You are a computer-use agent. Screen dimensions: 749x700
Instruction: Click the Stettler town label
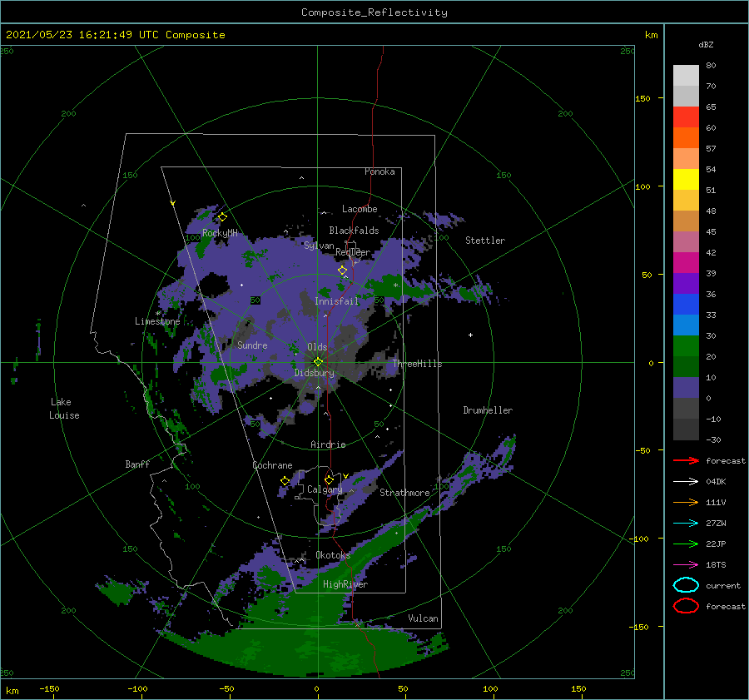tap(485, 241)
